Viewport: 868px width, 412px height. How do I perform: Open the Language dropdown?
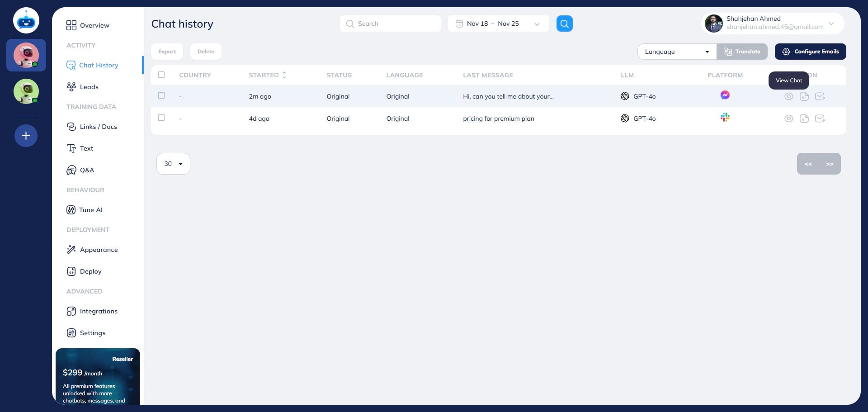(x=676, y=52)
